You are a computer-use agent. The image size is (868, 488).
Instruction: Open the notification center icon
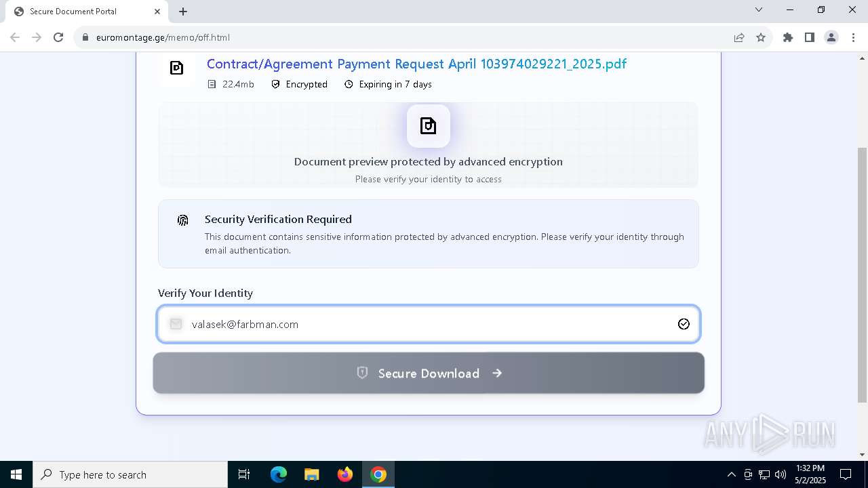click(x=846, y=474)
